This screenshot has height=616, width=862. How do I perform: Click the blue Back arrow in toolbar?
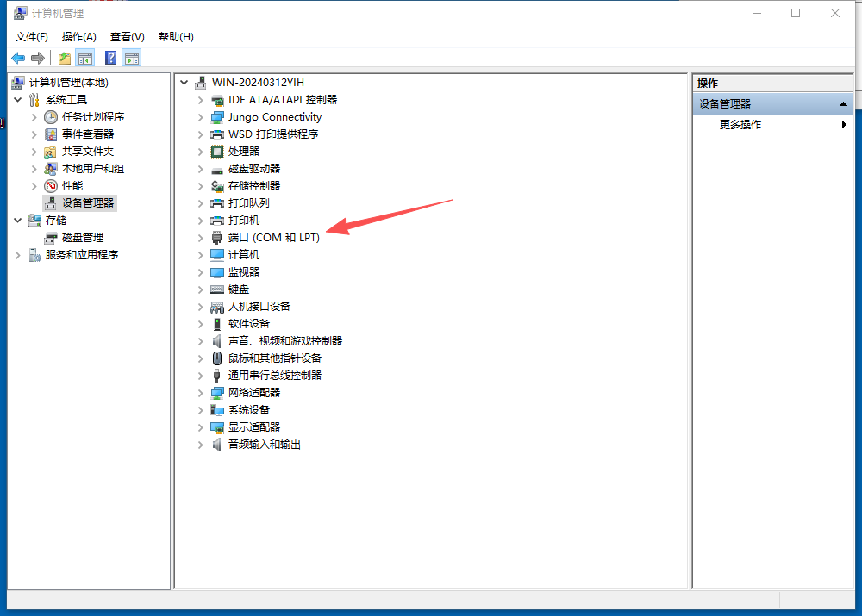coord(18,58)
